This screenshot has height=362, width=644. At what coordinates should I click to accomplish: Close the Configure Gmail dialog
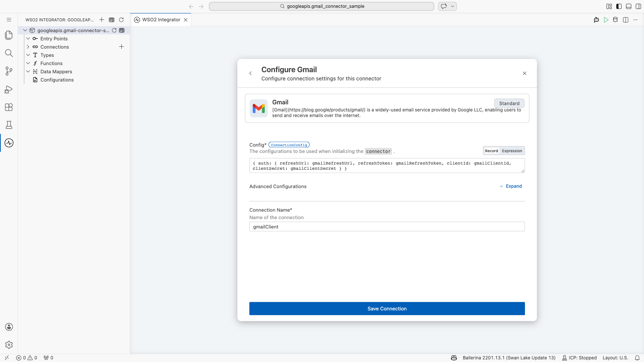click(x=525, y=73)
